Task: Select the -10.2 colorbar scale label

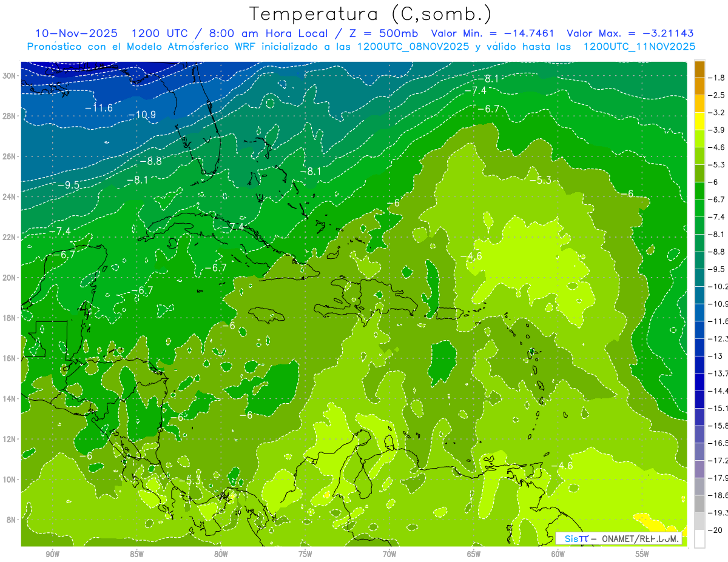Action: (718, 286)
